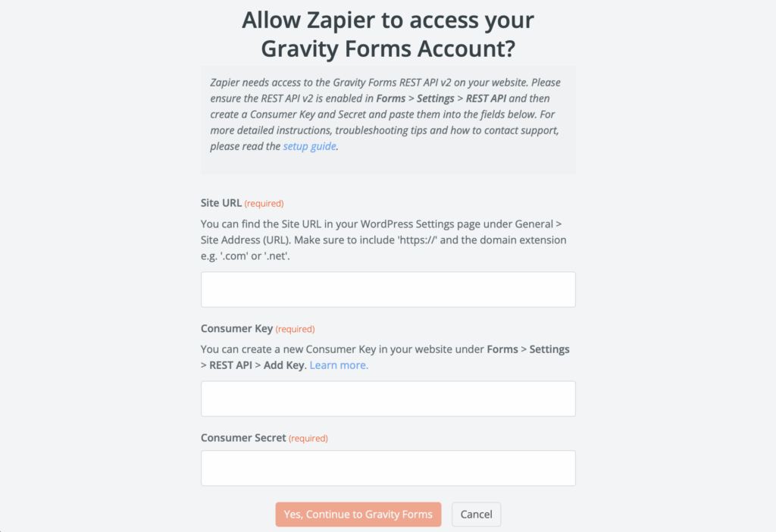Dismiss the form using Cancel
This screenshot has width=776, height=532.
tap(476, 514)
